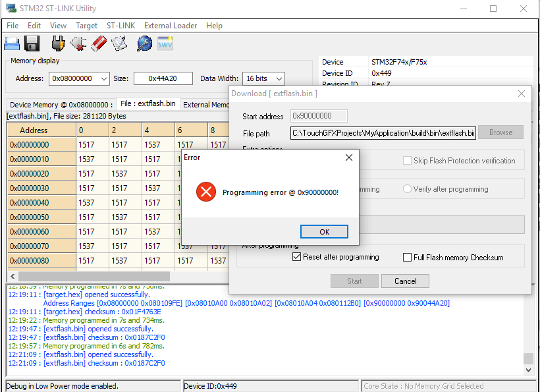The height and width of the screenshot is (392, 540).
Task: Click Device ID value 0x449 in info panel
Action: click(381, 73)
